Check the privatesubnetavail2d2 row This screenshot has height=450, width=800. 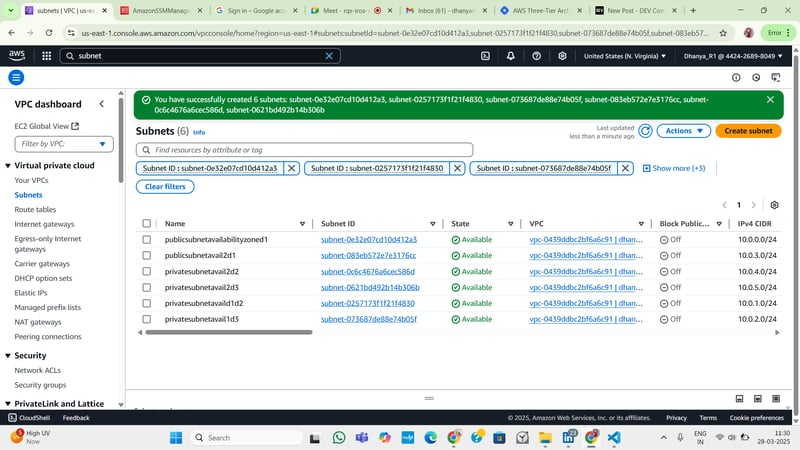click(x=146, y=271)
